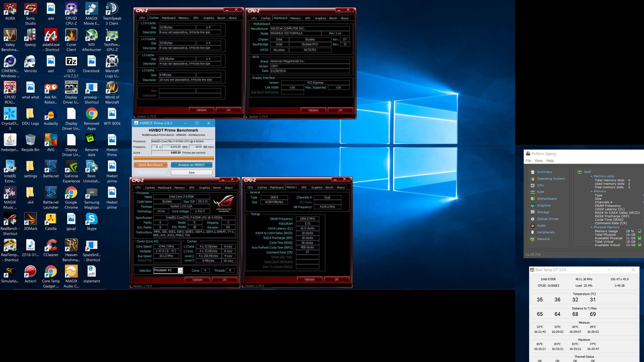Launch RealBench shortcut icon
Screen dimensions: 644x362
click(10, 224)
